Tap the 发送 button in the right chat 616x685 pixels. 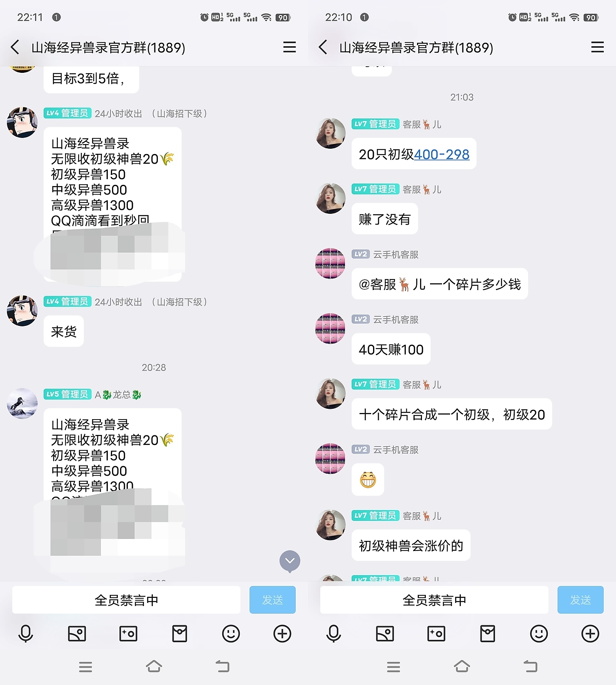click(581, 600)
